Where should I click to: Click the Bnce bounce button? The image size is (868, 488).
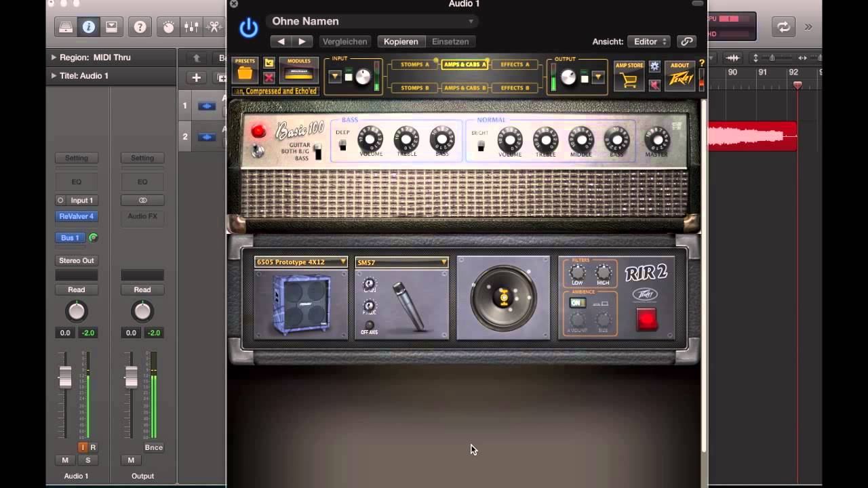click(x=153, y=447)
